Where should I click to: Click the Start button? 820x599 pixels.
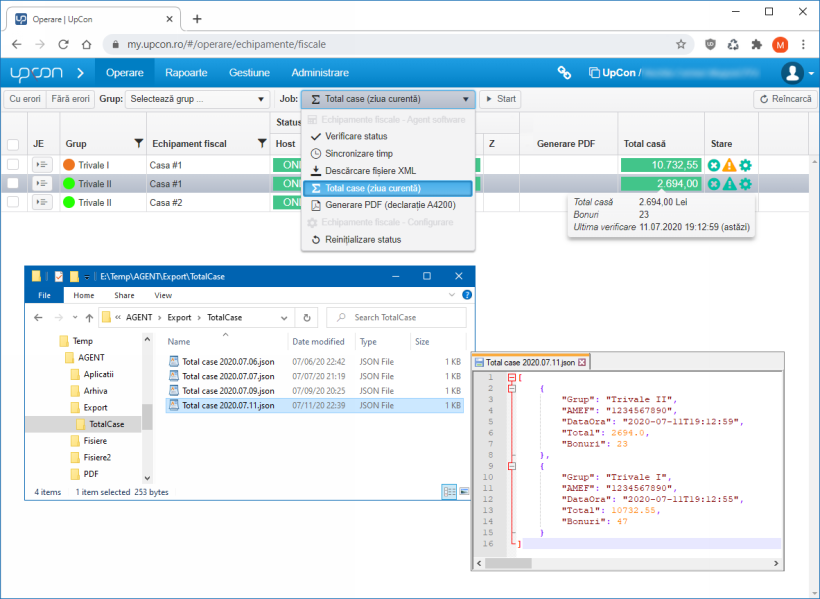(500, 99)
